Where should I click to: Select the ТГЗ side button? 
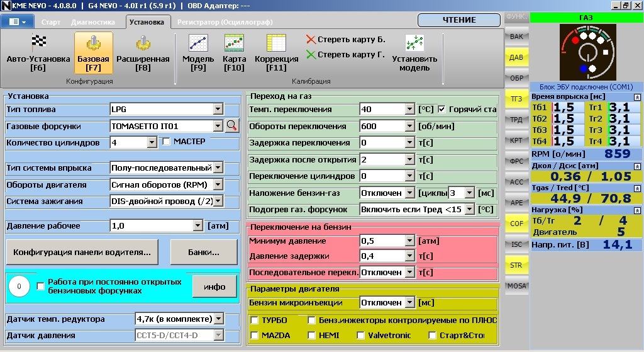[x=516, y=99]
